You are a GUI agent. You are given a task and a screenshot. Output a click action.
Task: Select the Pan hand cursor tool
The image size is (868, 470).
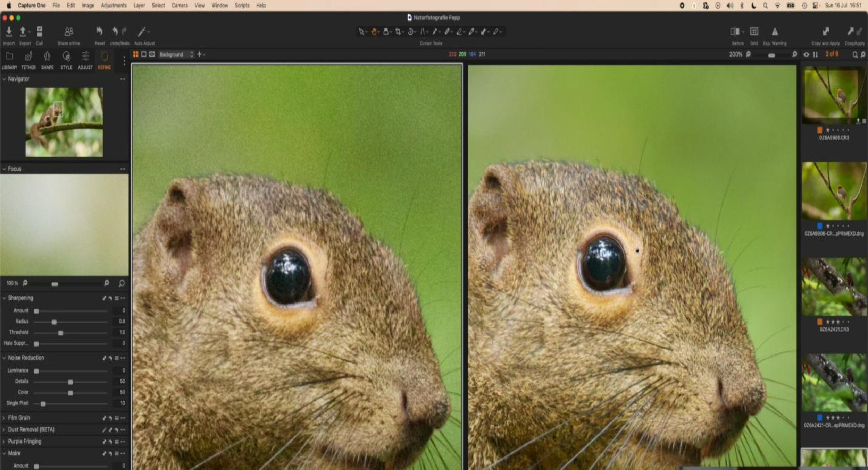coord(374,32)
